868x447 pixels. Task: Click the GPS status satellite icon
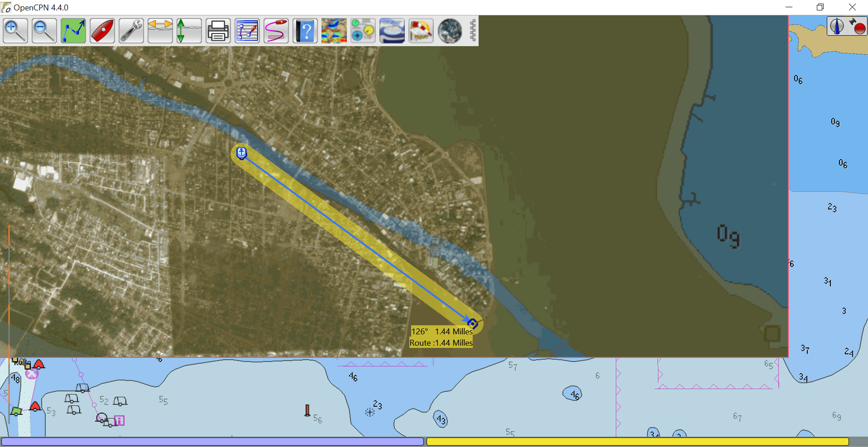(857, 26)
